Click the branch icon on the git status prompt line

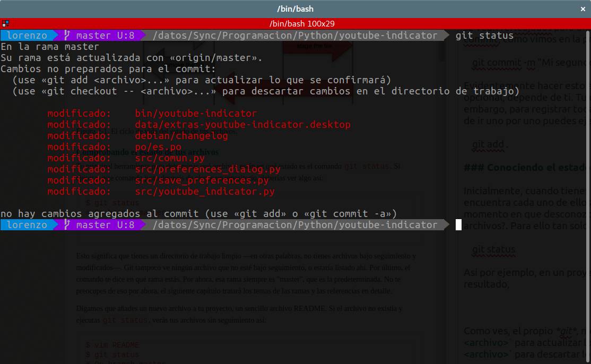coord(67,35)
